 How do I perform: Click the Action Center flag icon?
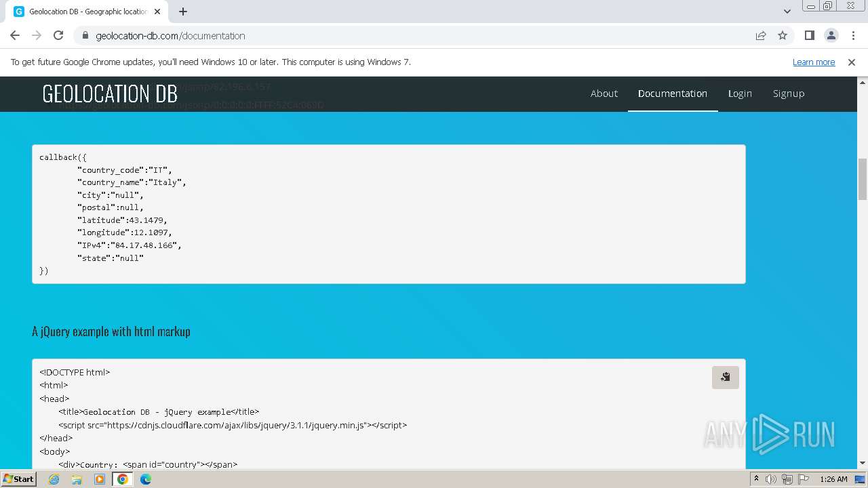(x=804, y=479)
